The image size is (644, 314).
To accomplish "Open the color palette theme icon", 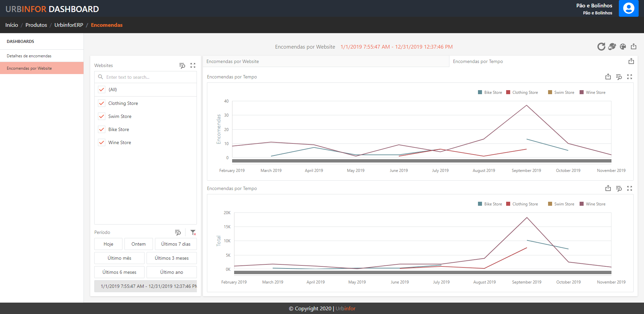I will 623,47.
